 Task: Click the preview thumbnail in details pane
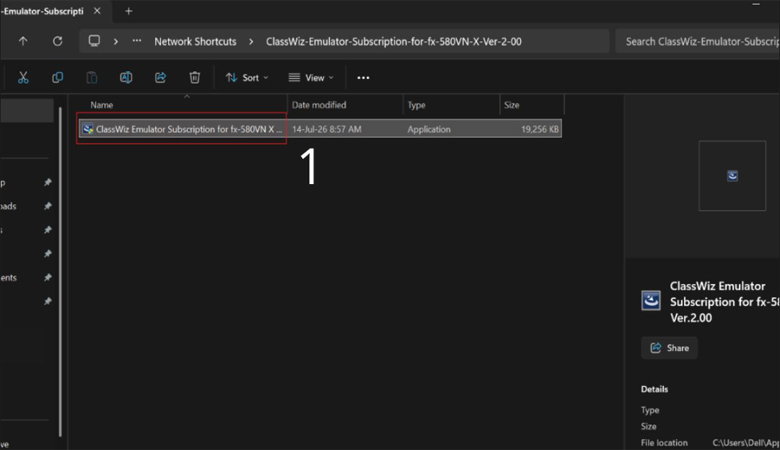732,176
